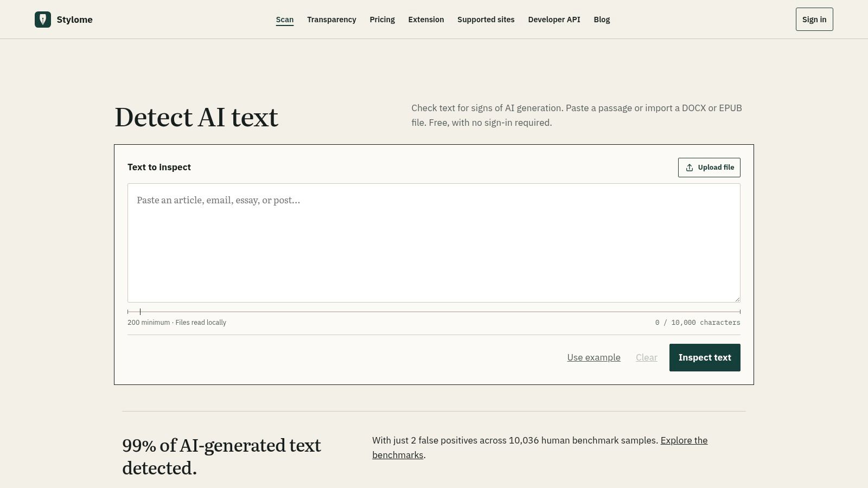Image resolution: width=868 pixels, height=488 pixels.
Task: Click the Detect AI text heading
Action: (196, 117)
